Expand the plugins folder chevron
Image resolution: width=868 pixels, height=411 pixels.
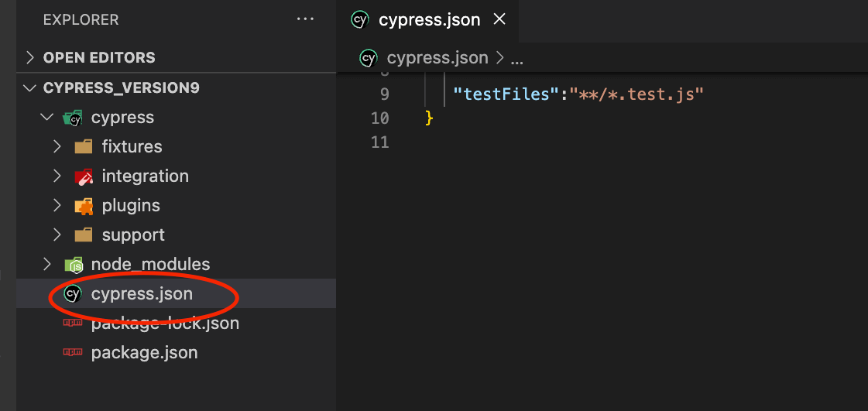point(57,205)
